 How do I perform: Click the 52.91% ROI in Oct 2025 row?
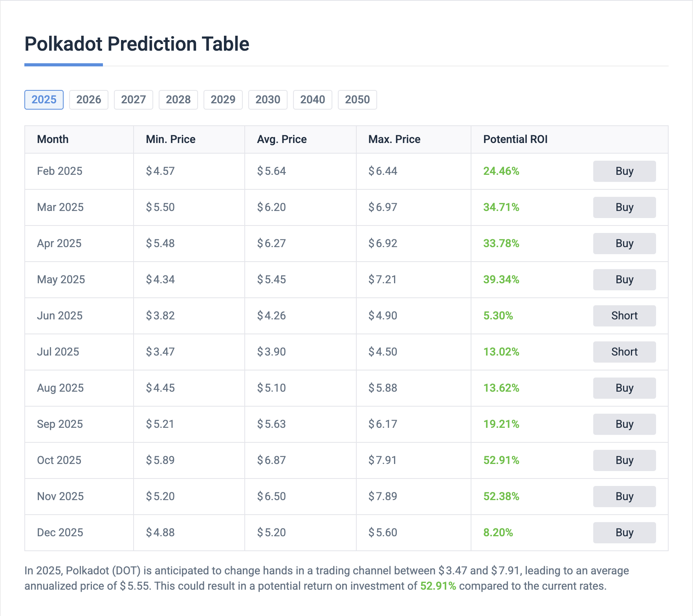[x=501, y=460]
